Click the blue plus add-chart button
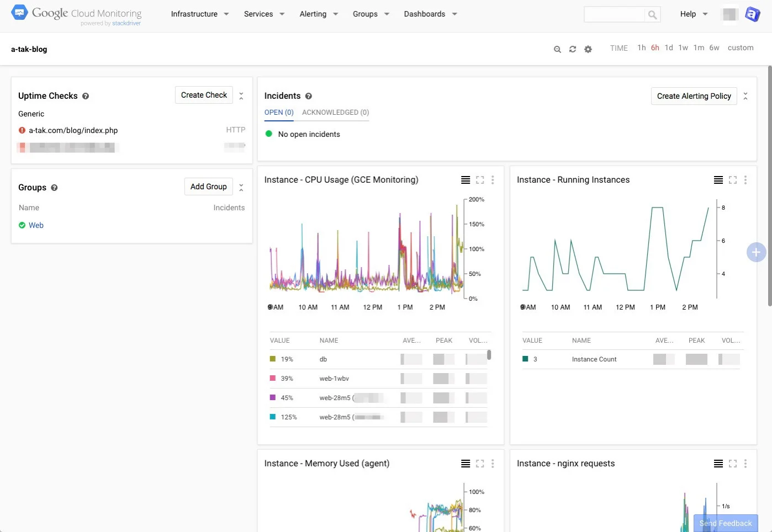772x532 pixels. [756, 252]
